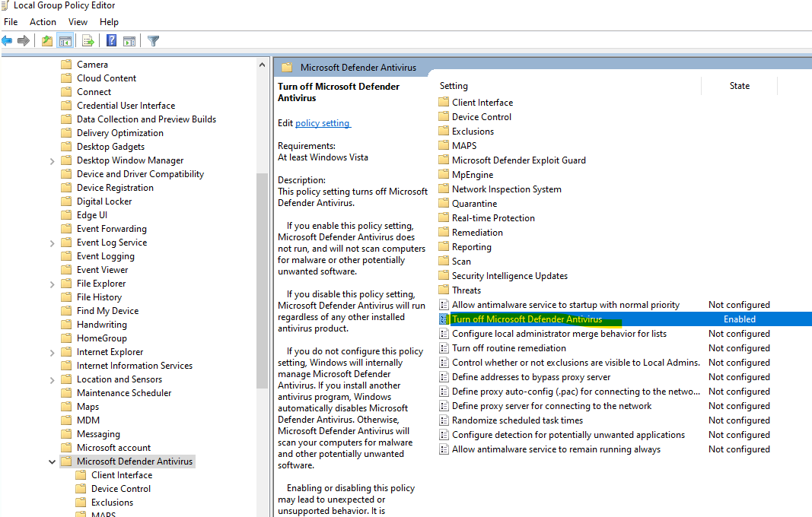The height and width of the screenshot is (517, 812).
Task: Select Microsoft account in the tree
Action: [x=114, y=448]
